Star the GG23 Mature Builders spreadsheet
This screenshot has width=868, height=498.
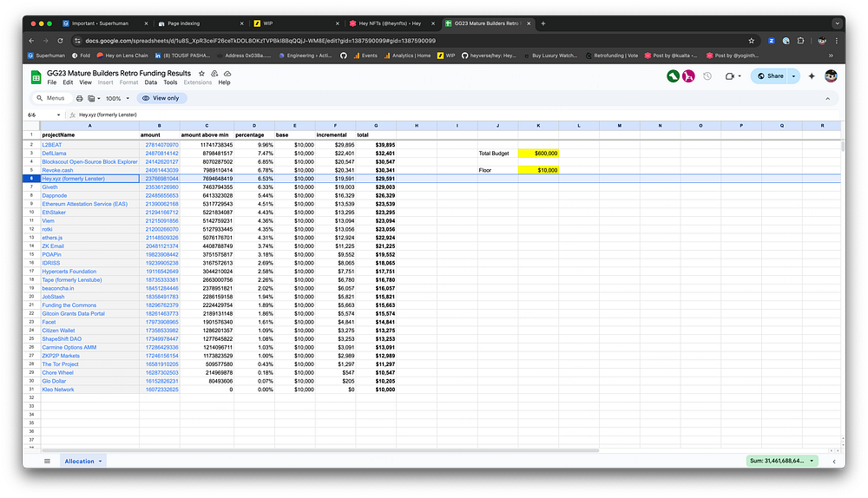(201, 73)
